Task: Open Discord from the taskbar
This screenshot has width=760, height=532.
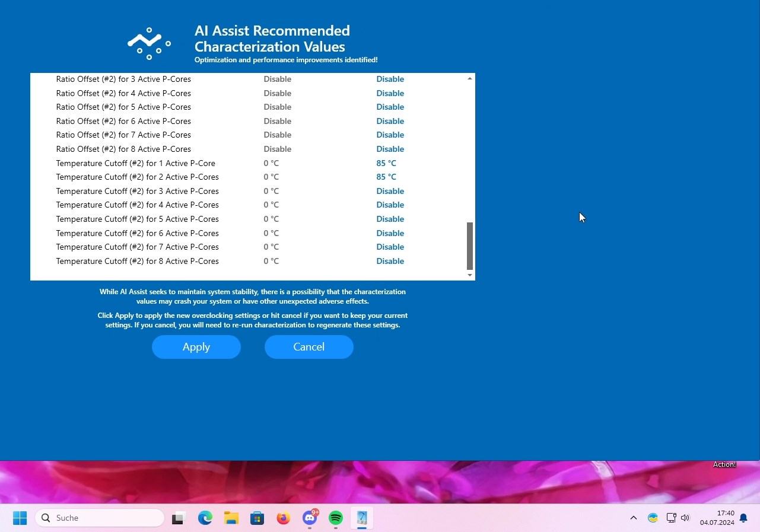Action: pos(310,518)
